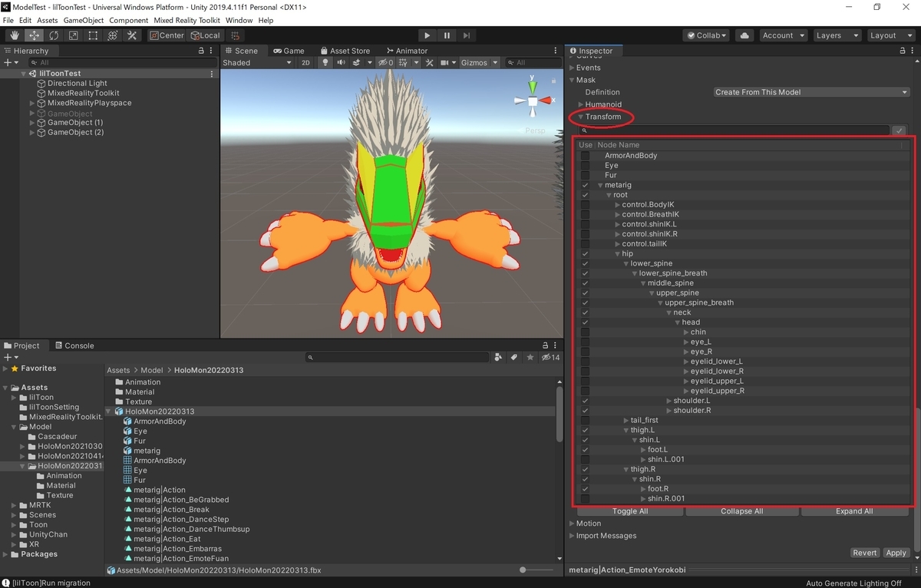The width and height of the screenshot is (921, 588).
Task: Open the Mixed Reality Toolkit menu
Action: click(x=187, y=20)
